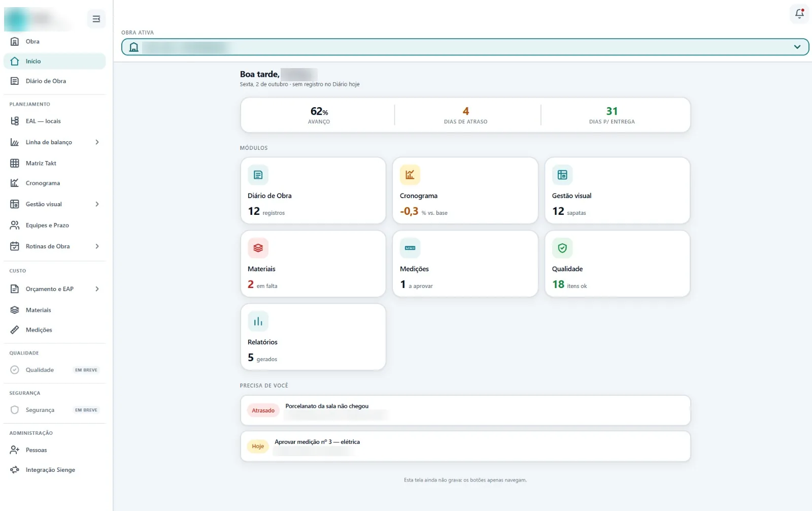Expand Rotinas de Obra submenu

[97, 246]
